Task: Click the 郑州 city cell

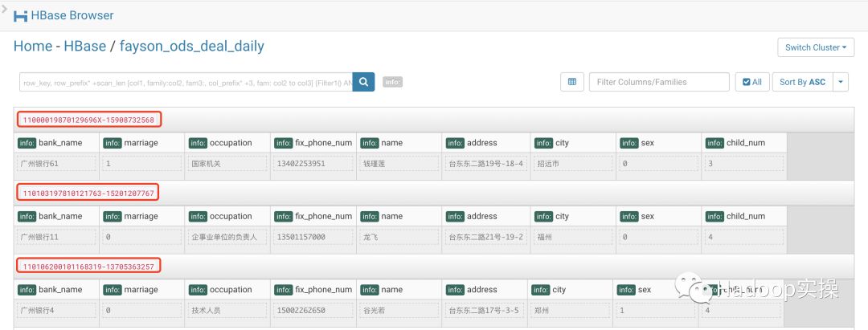Action: click(x=570, y=310)
